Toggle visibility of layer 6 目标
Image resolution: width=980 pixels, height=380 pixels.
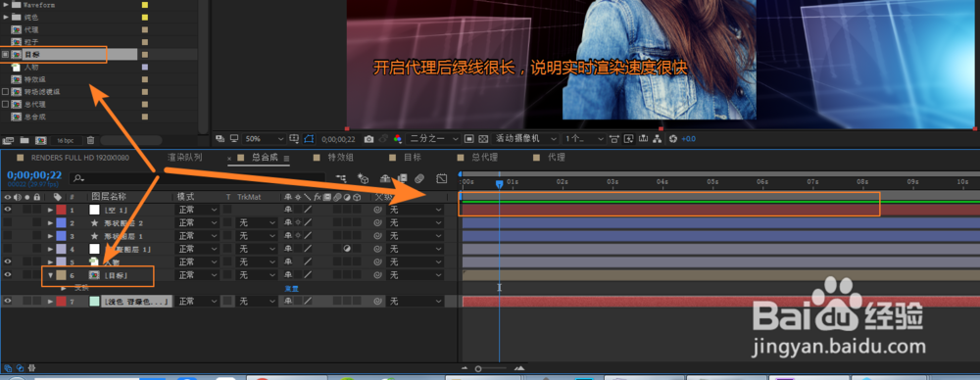pyautogui.click(x=8, y=275)
